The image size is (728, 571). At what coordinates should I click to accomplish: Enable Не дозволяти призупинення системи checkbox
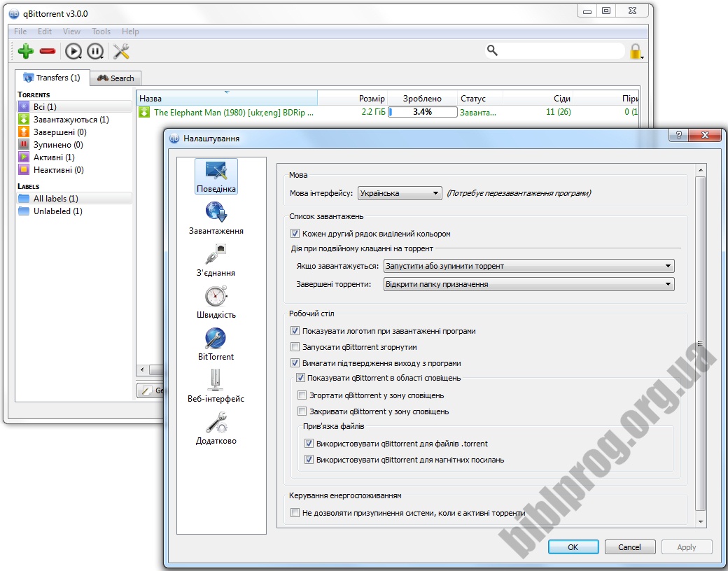[295, 512]
